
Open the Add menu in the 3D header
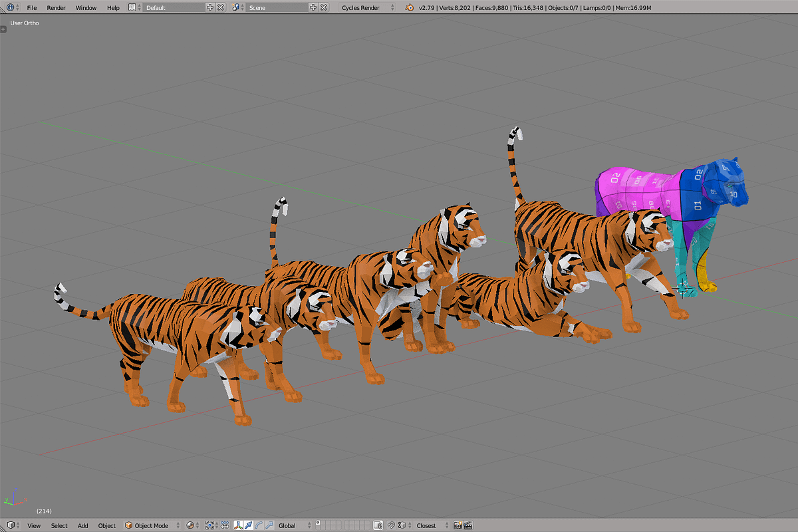(x=82, y=525)
